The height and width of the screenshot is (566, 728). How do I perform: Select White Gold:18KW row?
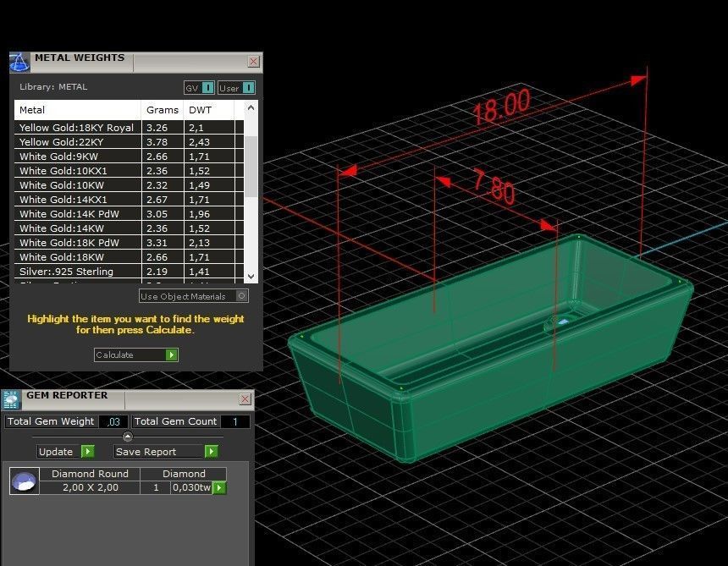129,257
